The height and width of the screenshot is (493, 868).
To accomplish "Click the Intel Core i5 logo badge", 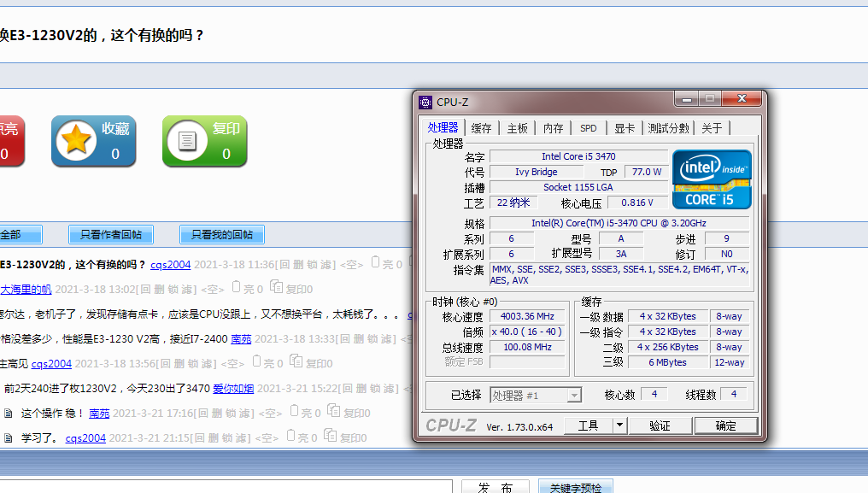I will pyautogui.click(x=712, y=179).
